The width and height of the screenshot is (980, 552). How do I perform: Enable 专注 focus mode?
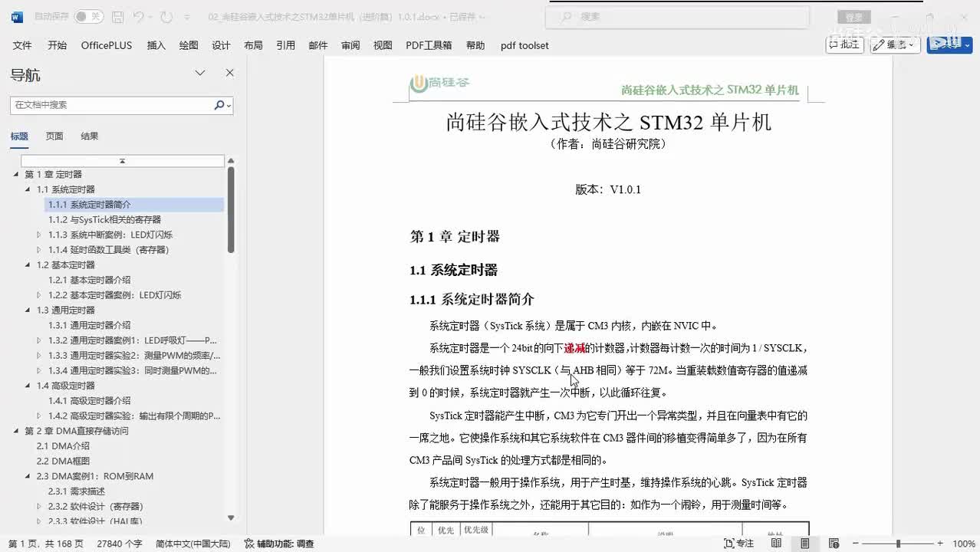739,544
